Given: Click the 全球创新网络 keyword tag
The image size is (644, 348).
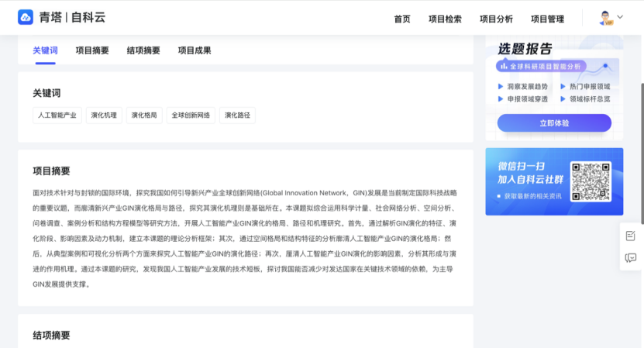Looking at the screenshot, I should point(191,115).
